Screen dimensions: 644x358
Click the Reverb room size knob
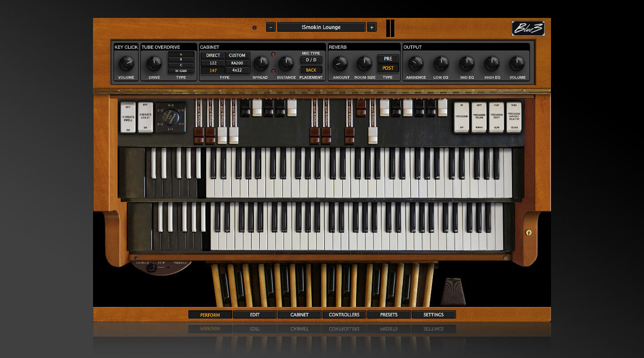364,64
